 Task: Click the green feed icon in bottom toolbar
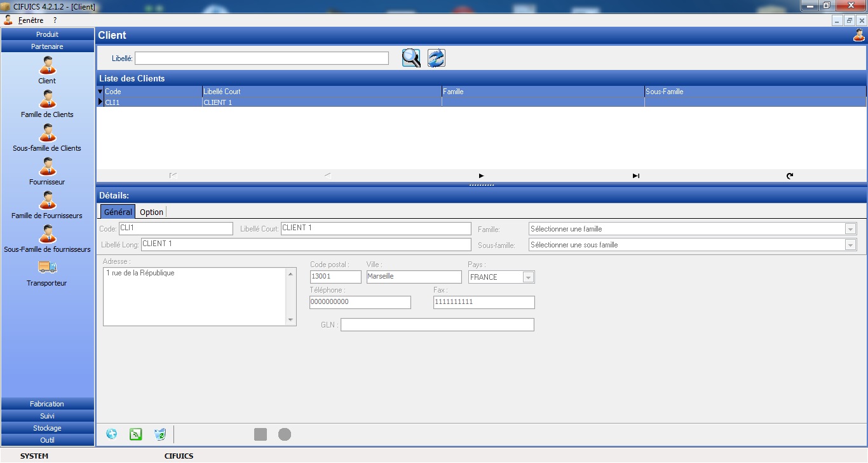pyautogui.click(x=135, y=434)
